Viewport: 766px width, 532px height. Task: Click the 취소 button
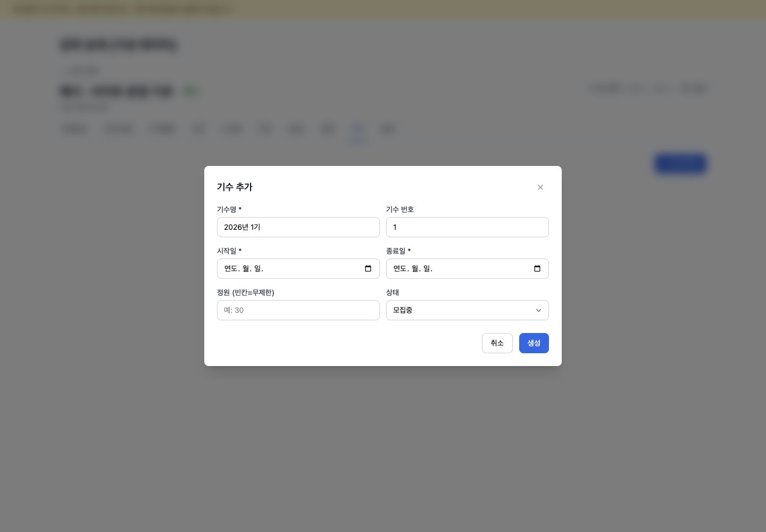[x=497, y=343]
